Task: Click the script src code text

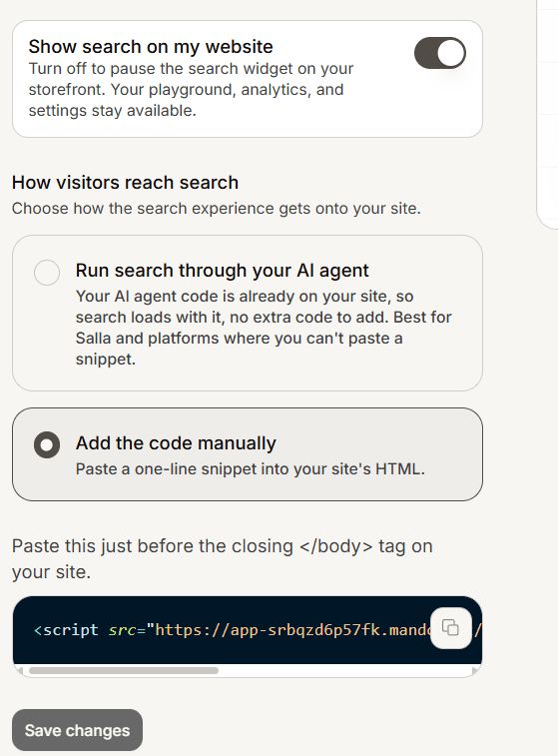Action: click(x=232, y=630)
